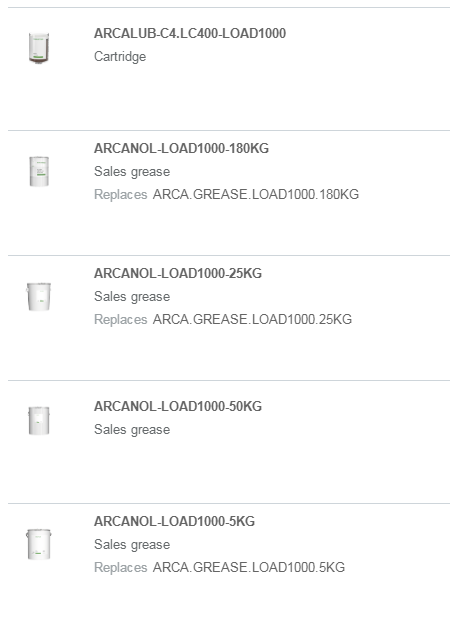Open the ARCANOL-LOAD1000-180KG product title
Screen dimensions: 450x620
pos(181,148)
